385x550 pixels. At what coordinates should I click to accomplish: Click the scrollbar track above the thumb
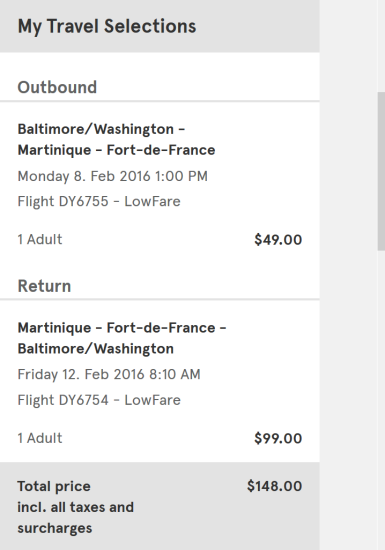381,46
